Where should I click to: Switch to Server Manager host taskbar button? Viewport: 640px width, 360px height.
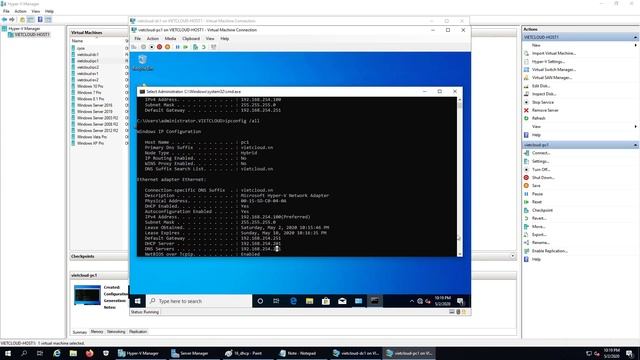tap(190, 353)
